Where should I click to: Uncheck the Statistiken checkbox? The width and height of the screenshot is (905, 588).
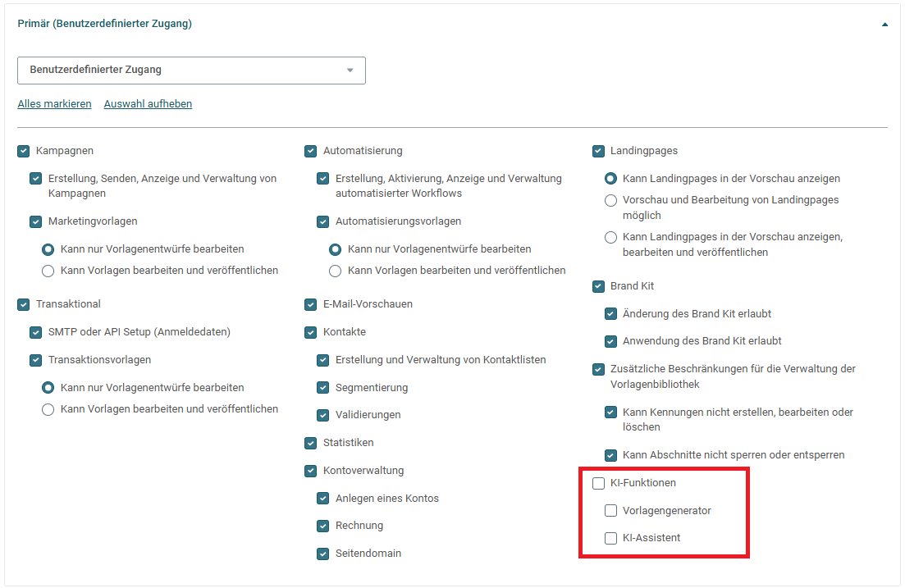click(x=310, y=443)
